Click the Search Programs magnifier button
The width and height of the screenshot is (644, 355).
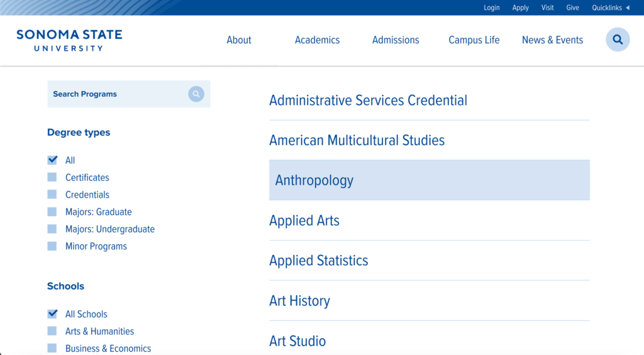[196, 94]
